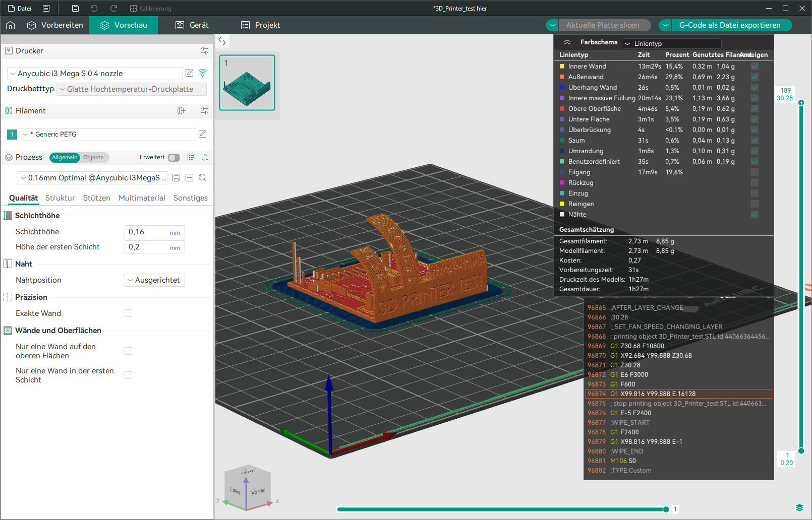
Task: Open the Druckbetttyp plate type dropdown
Action: pyautogui.click(x=132, y=89)
